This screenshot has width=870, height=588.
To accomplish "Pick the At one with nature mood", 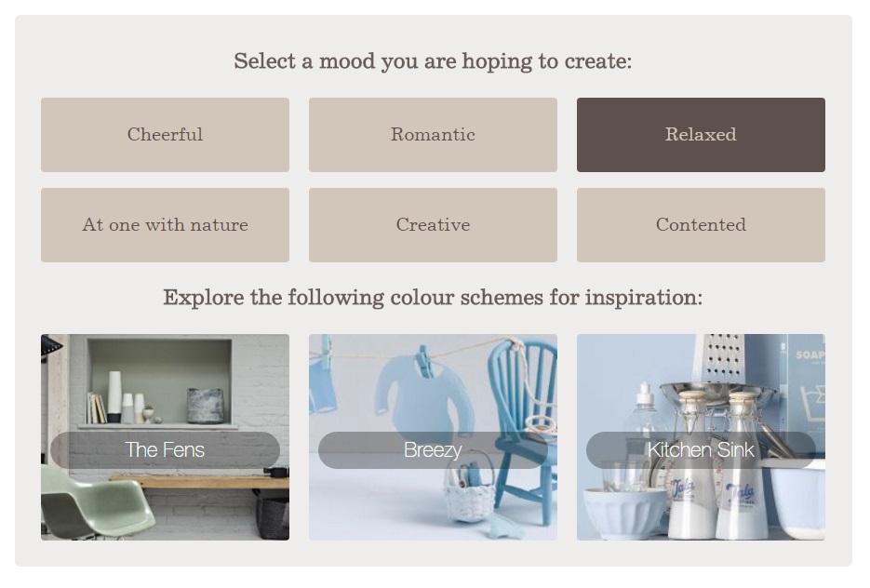I will click(165, 225).
